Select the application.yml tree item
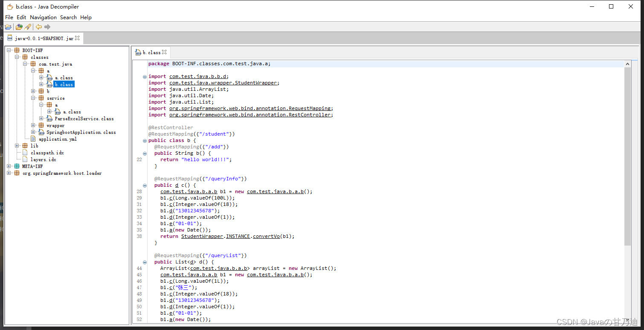Screen dimensions: 644x330 (x=58, y=139)
